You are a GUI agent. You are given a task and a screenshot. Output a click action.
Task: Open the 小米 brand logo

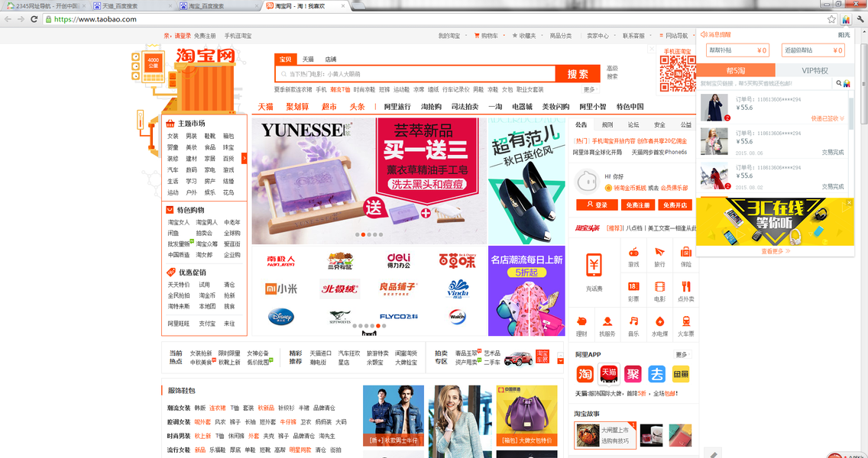[281, 289]
